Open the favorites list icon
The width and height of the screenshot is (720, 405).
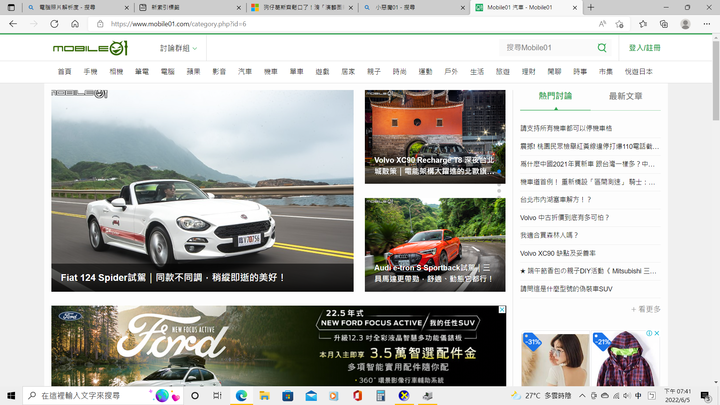click(x=643, y=24)
